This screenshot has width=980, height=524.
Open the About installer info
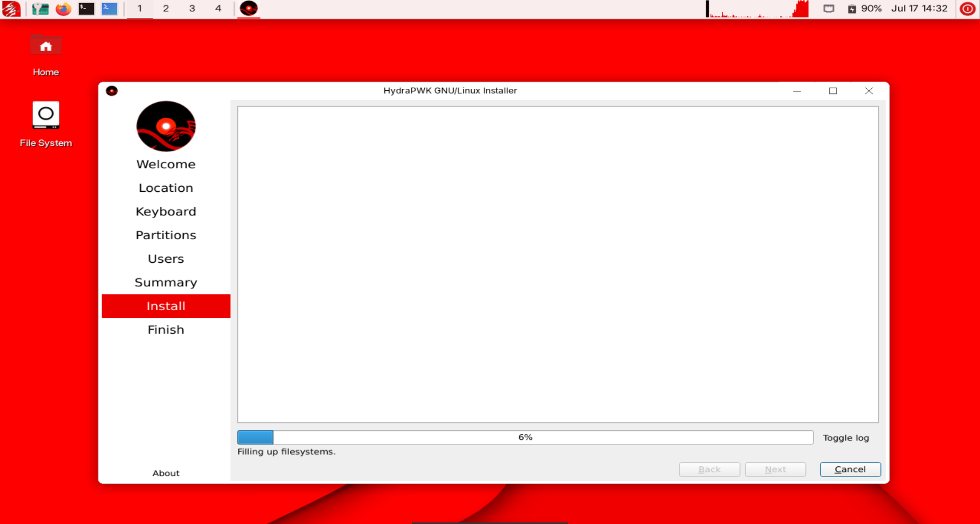tap(166, 473)
